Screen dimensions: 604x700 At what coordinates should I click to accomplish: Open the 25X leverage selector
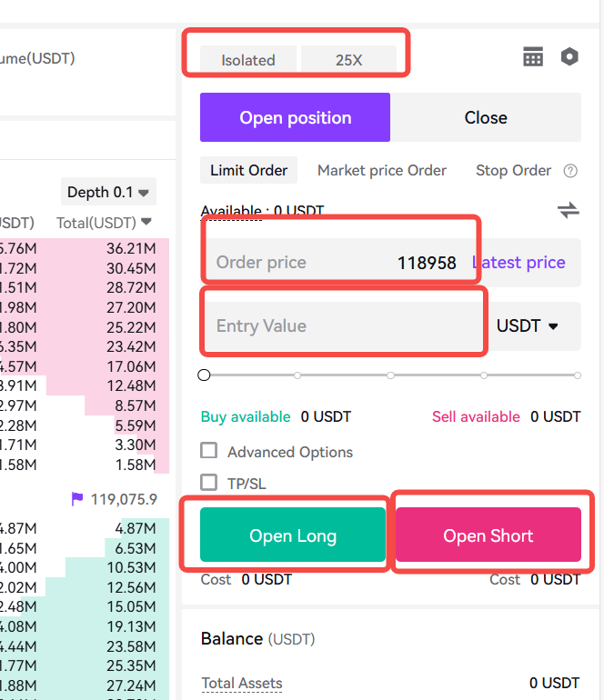click(349, 59)
